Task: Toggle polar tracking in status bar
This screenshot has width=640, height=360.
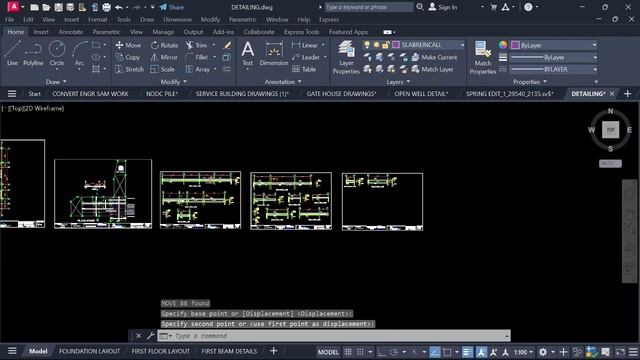Action: tap(394, 351)
